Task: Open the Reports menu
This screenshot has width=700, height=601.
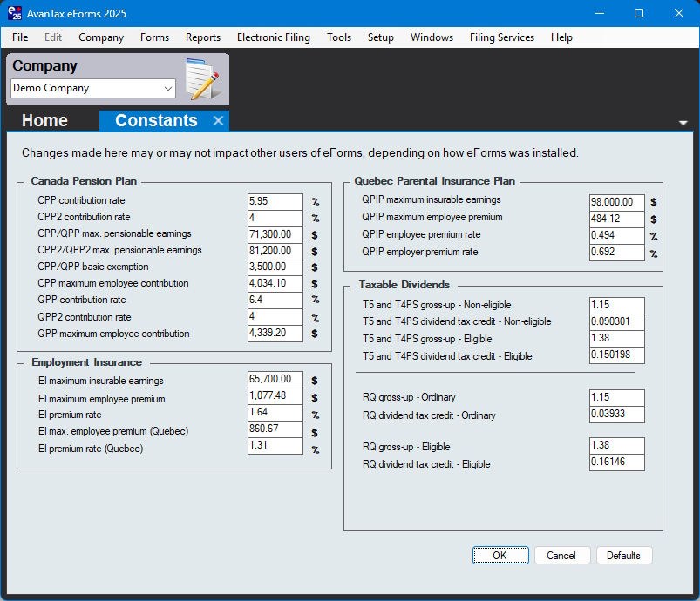Action: (202, 37)
